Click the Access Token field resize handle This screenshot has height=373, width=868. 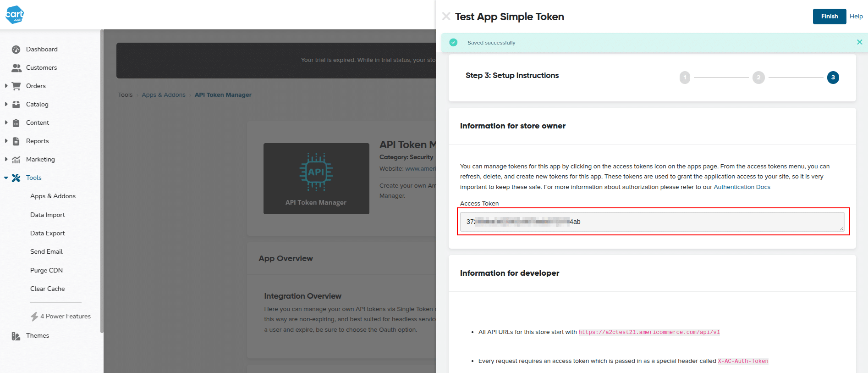point(841,228)
